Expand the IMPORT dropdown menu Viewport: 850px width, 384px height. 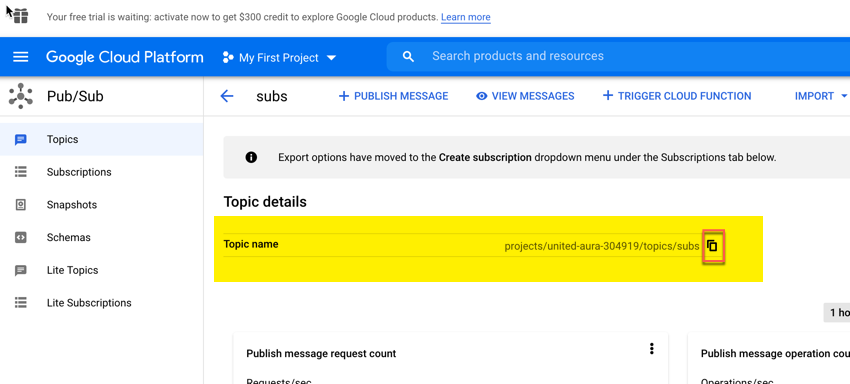821,96
